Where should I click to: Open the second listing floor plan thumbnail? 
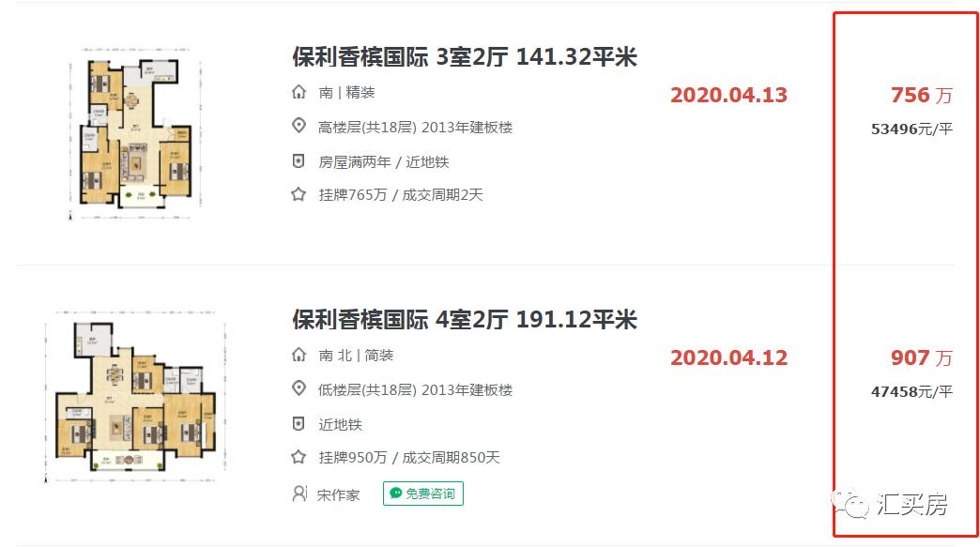(x=133, y=403)
